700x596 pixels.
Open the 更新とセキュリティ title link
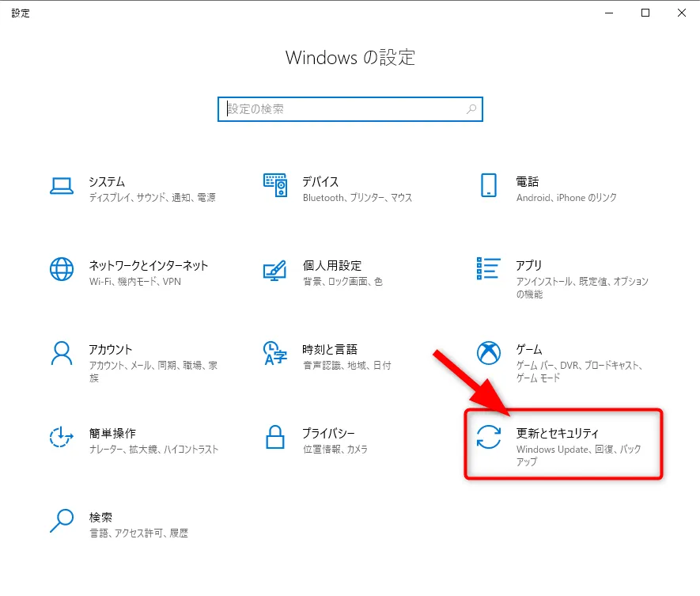pyautogui.click(x=558, y=433)
